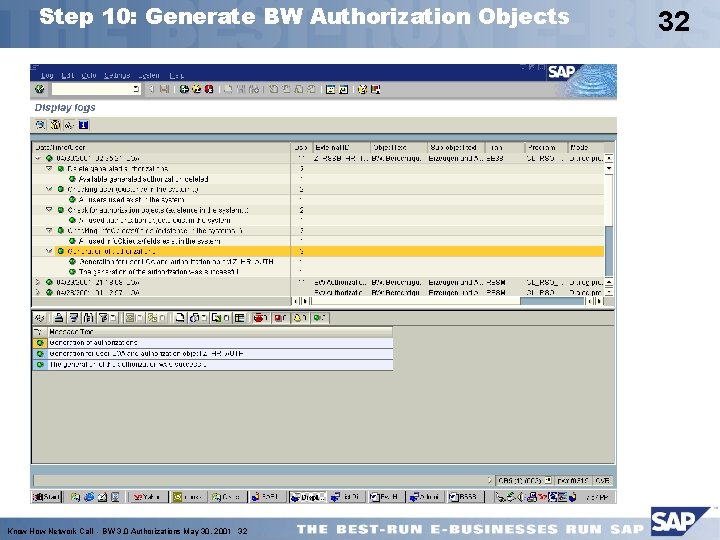Image resolution: width=720 pixels, height=540 pixels.
Task: Click the green Back arrow icon
Action: [184, 89]
